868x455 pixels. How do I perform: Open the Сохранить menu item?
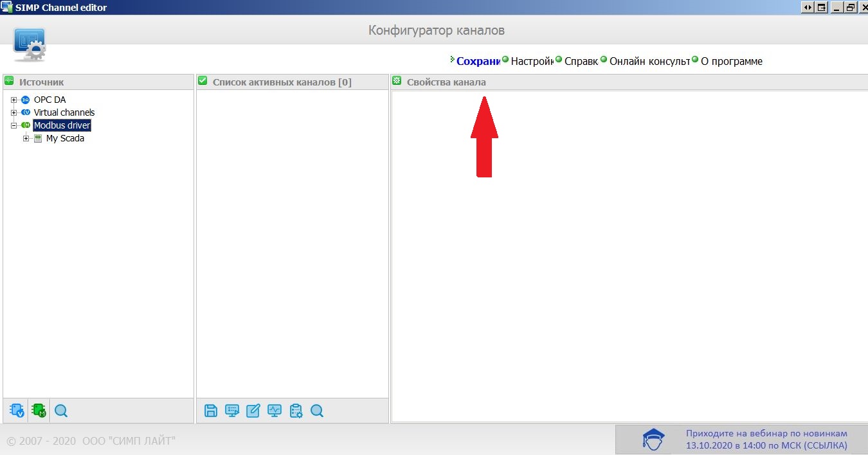tap(478, 62)
